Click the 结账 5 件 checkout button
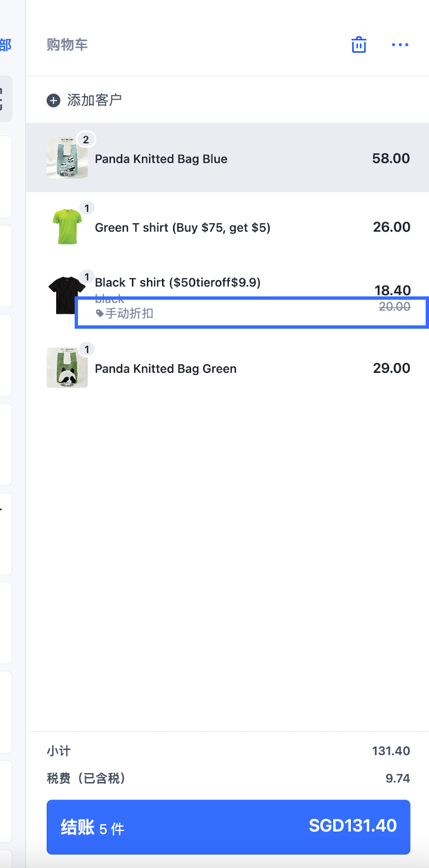Image resolution: width=429 pixels, height=868 pixels. (228, 827)
